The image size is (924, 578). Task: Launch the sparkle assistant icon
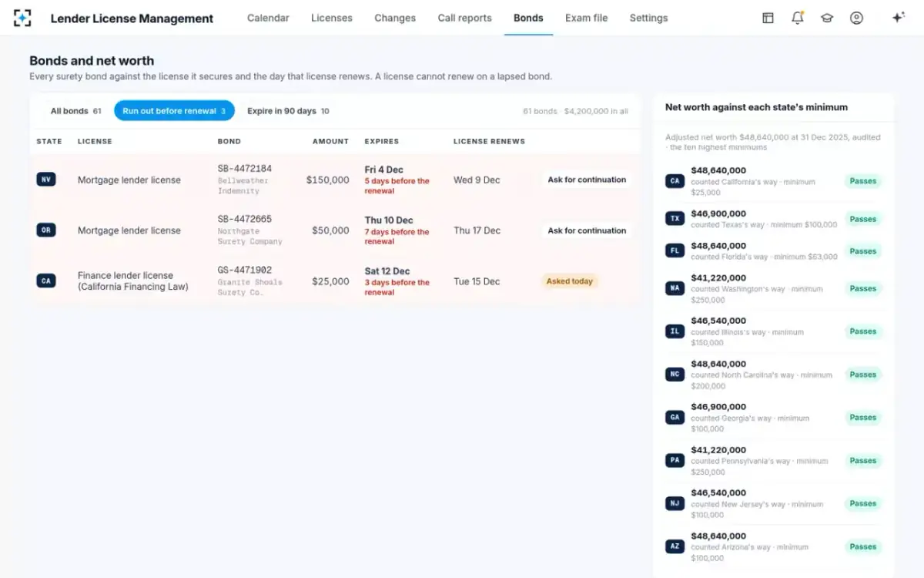click(898, 18)
